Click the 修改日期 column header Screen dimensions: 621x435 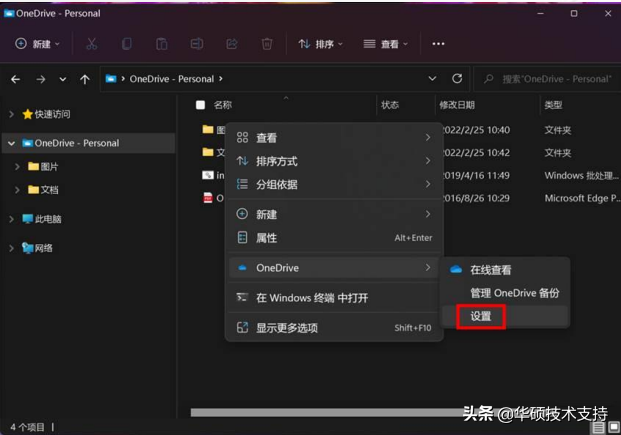click(457, 105)
